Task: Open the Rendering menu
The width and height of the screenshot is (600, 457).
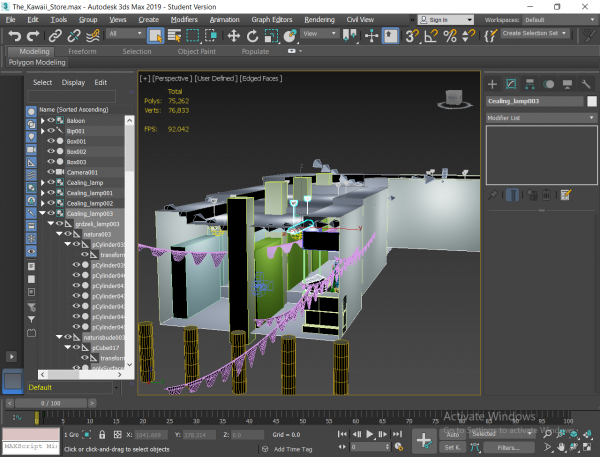Action: [318, 19]
